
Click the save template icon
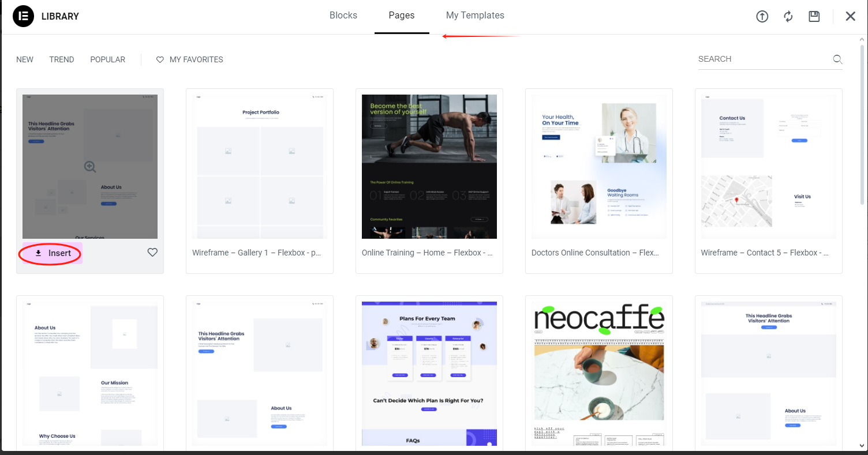click(814, 16)
